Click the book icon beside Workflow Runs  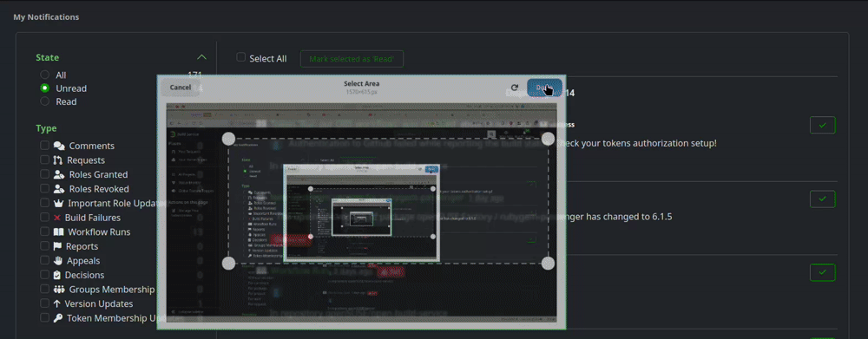coord(59,231)
